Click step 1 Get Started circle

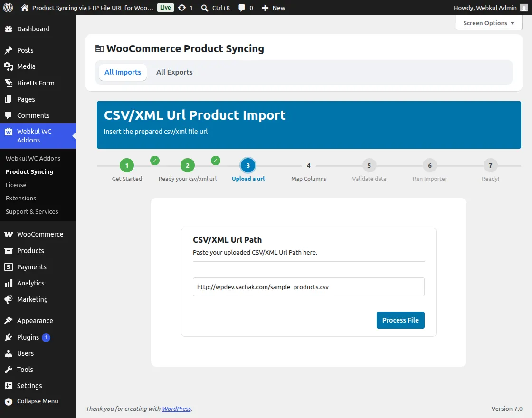coord(127,166)
